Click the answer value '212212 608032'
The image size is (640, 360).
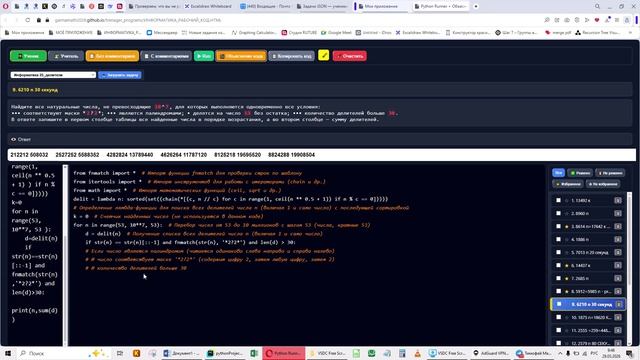[x=29, y=155]
